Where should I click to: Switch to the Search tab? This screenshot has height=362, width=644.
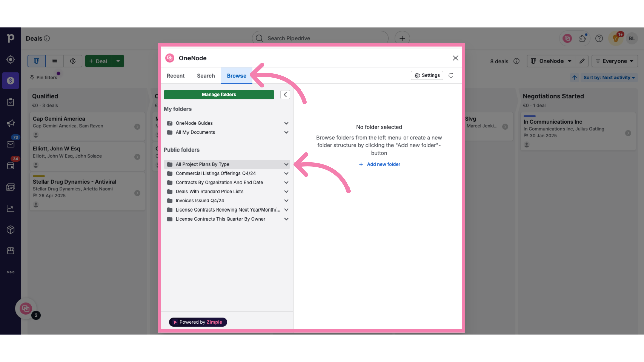(x=206, y=75)
